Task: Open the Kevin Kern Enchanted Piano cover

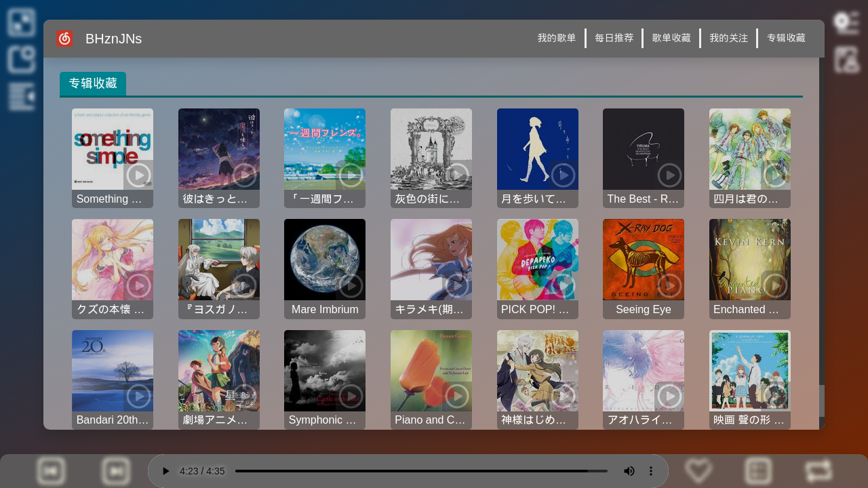Action: 750,260
